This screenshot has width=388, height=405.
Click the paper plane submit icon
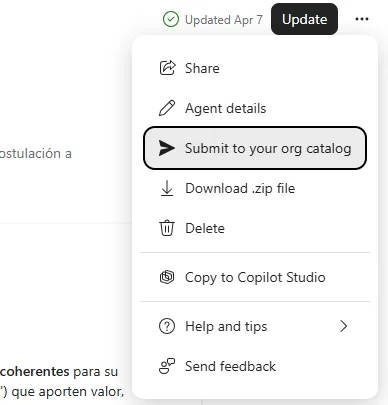[x=167, y=148]
